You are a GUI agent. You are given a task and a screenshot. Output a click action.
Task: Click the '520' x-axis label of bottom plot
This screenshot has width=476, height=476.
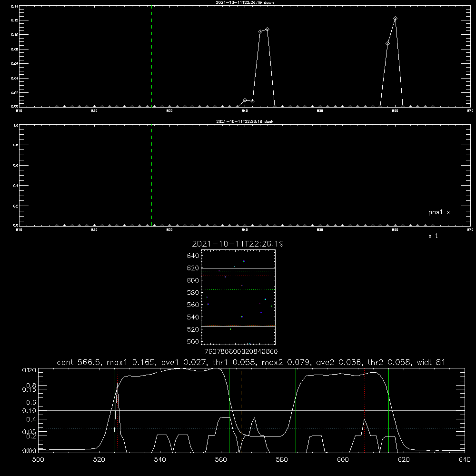coord(99,460)
